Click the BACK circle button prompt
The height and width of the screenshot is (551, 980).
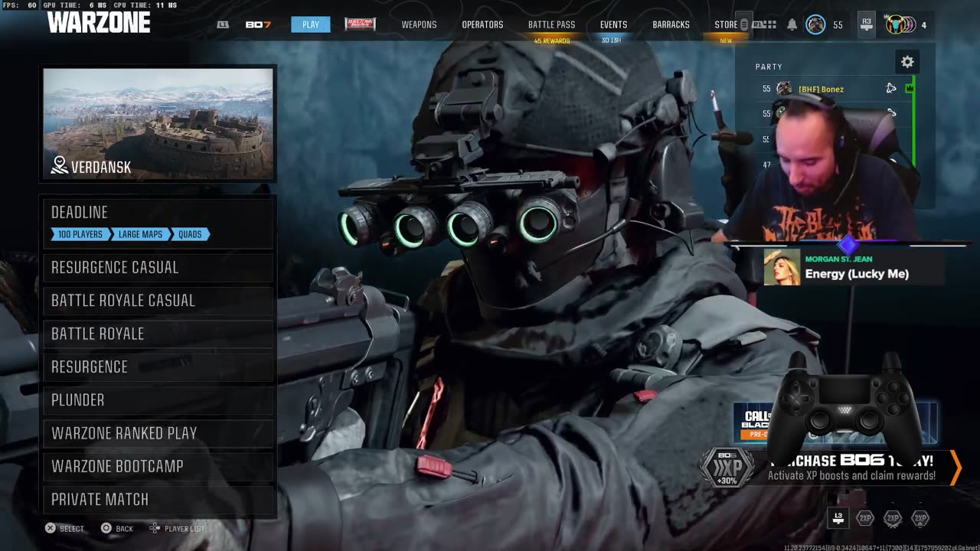click(117, 528)
